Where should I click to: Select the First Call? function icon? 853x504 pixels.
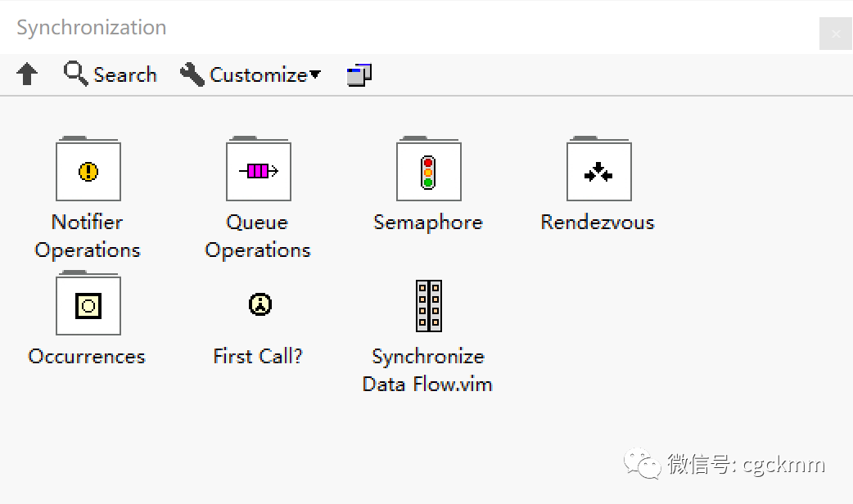[260, 305]
